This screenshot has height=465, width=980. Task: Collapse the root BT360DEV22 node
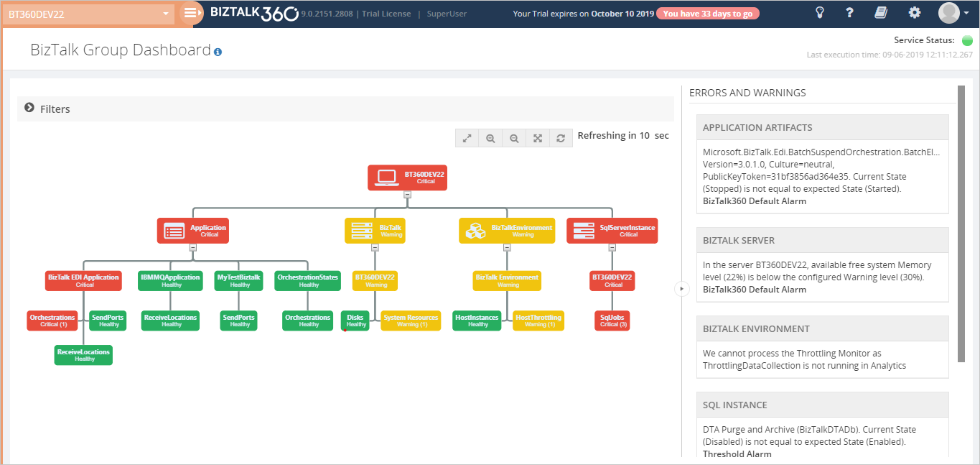(407, 195)
